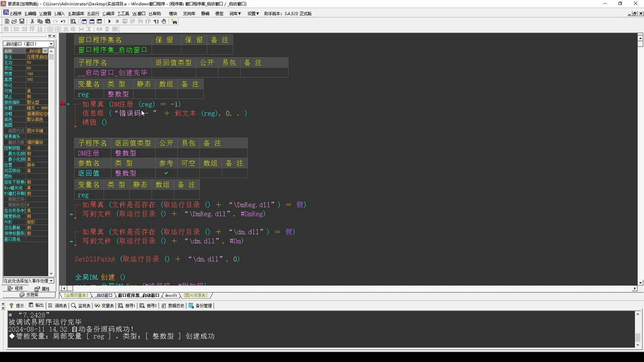Click the 属性 panel button

click(x=42, y=289)
